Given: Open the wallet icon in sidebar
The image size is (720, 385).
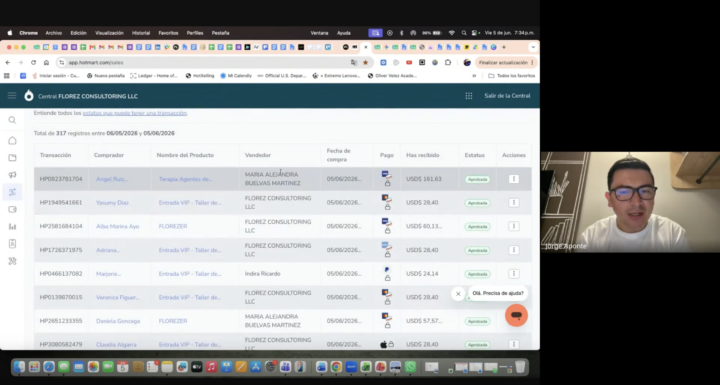Looking at the screenshot, I should tap(12, 209).
